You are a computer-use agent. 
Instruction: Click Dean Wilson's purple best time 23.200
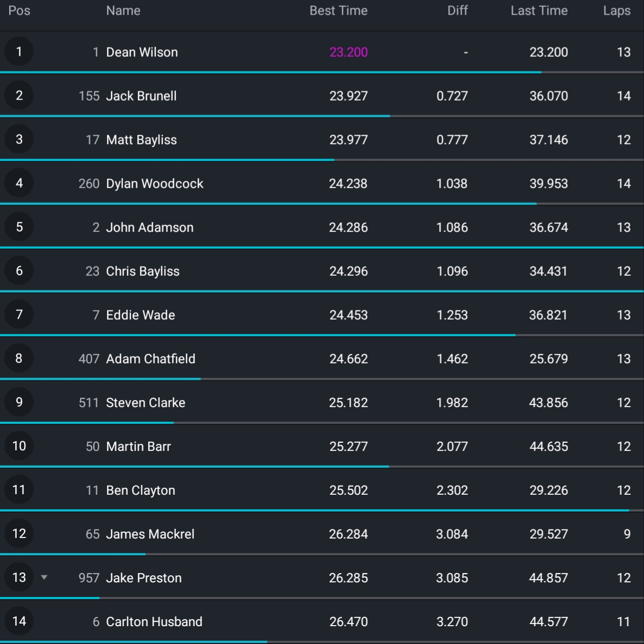coord(348,52)
